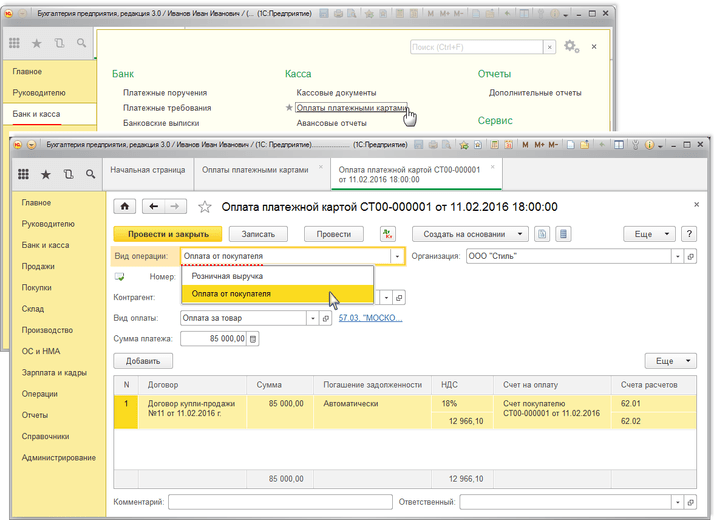Click the Dt/Kt postings icon
714x520 pixels.
pos(388,234)
